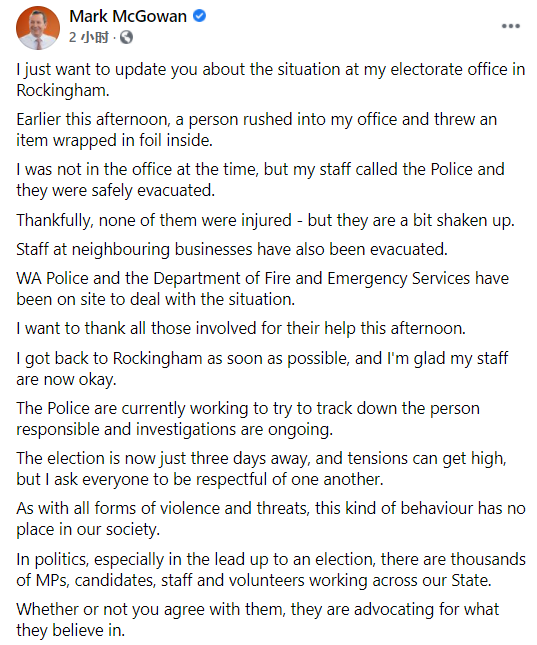Click the phrase 'Department of Fire and Emergency Services'
Screen dimensions: 537x645
[312, 278]
